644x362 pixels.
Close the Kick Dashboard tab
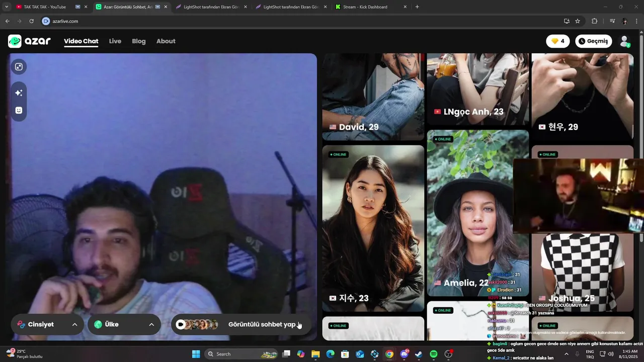click(x=405, y=7)
